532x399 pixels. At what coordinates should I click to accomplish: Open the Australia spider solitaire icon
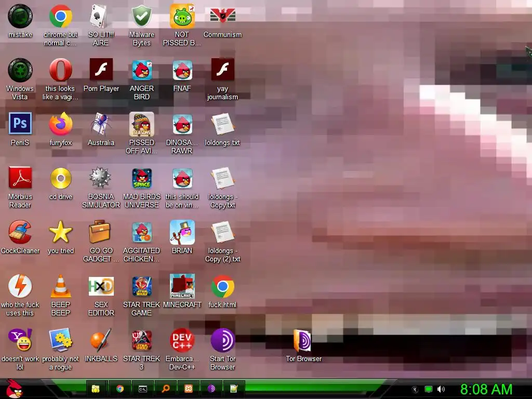(x=101, y=124)
